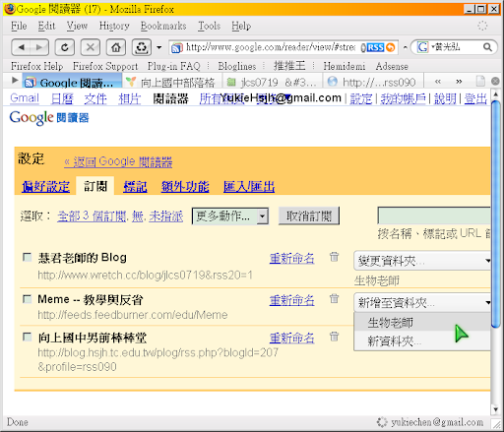504x432 pixels.
Task: Select the 無 selection link
Action: point(137,216)
